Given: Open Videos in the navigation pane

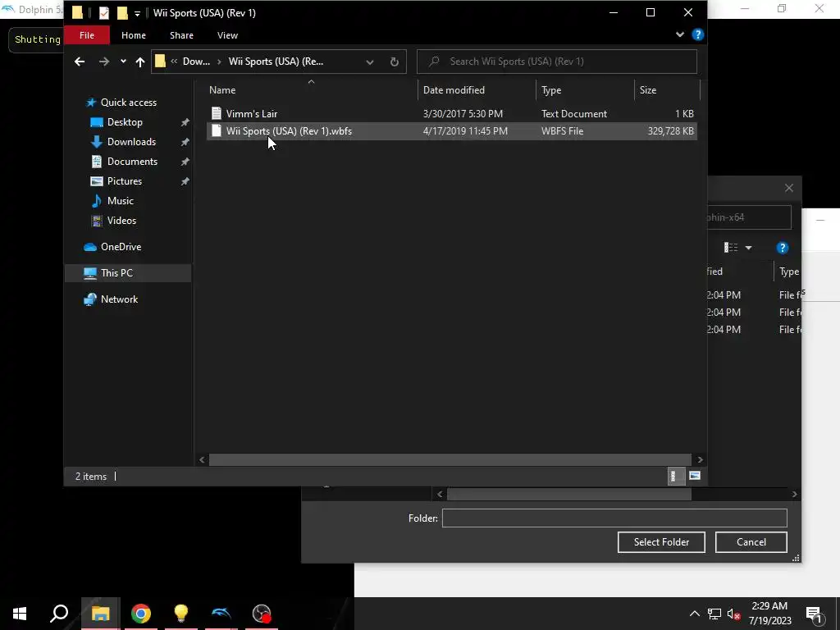Looking at the screenshot, I should 121,221.
